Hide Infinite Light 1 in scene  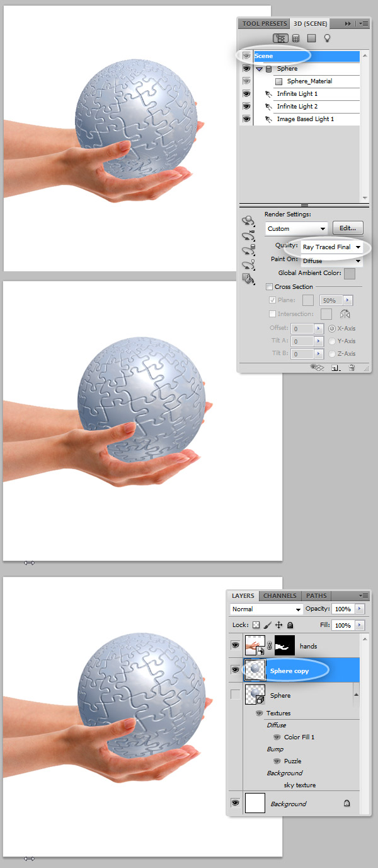click(246, 94)
